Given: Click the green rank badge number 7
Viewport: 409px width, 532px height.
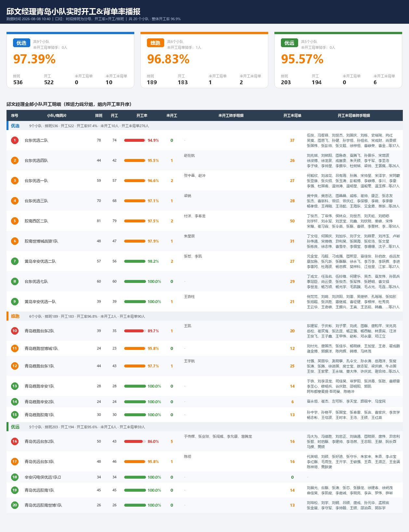Looking at the screenshot, I should coord(15,261).
